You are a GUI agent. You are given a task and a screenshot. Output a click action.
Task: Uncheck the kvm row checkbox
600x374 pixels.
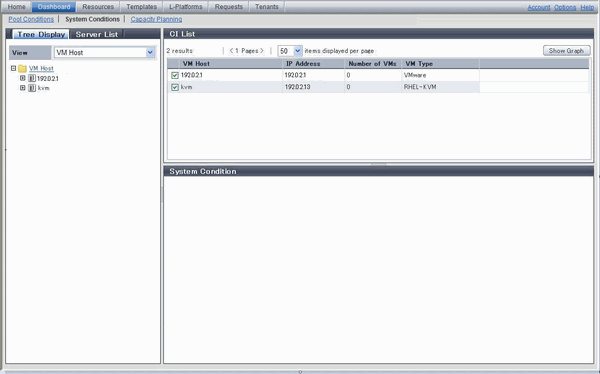click(x=175, y=87)
